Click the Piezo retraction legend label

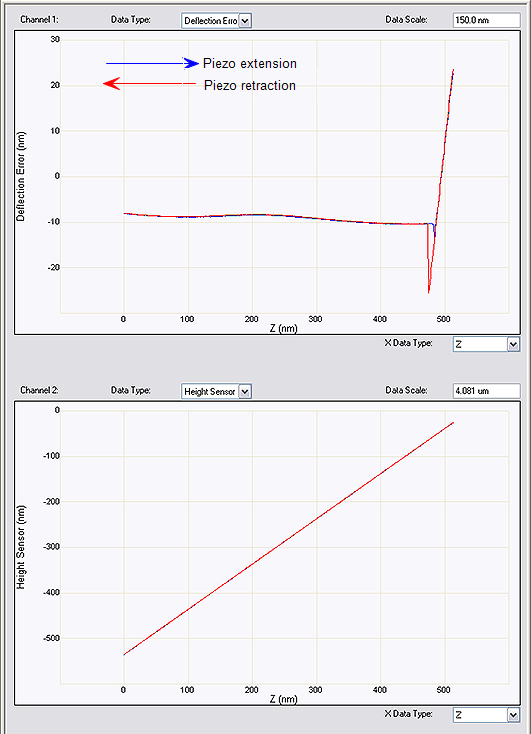point(250,86)
